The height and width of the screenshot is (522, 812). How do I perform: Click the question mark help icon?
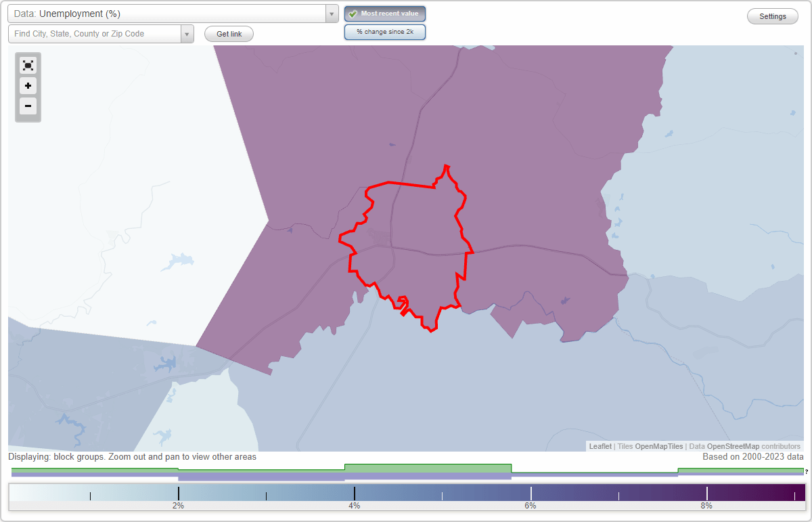(x=807, y=472)
